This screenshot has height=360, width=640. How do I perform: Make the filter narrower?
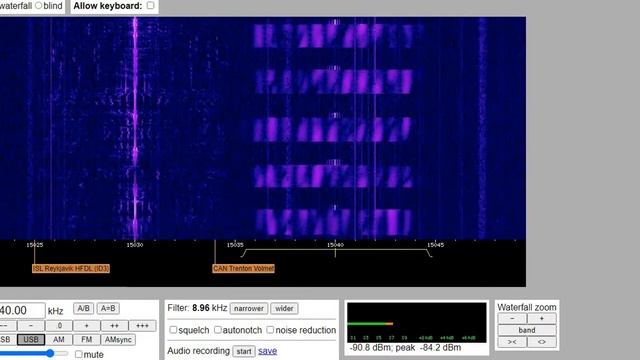tap(249, 309)
